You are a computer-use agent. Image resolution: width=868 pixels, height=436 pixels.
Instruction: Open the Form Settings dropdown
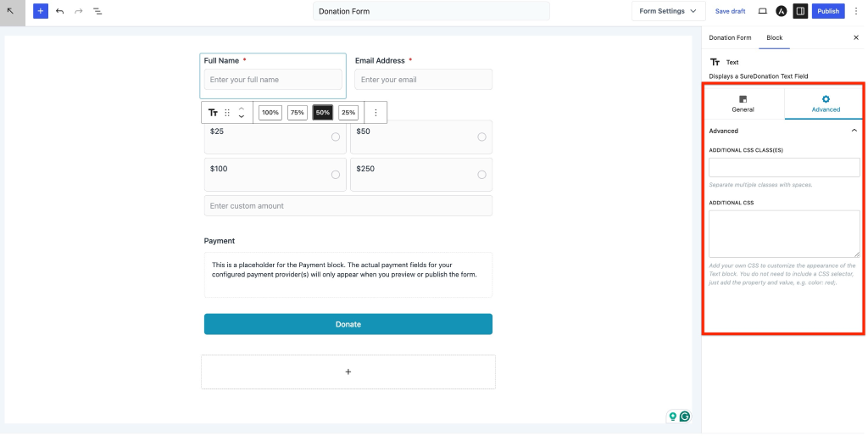668,11
